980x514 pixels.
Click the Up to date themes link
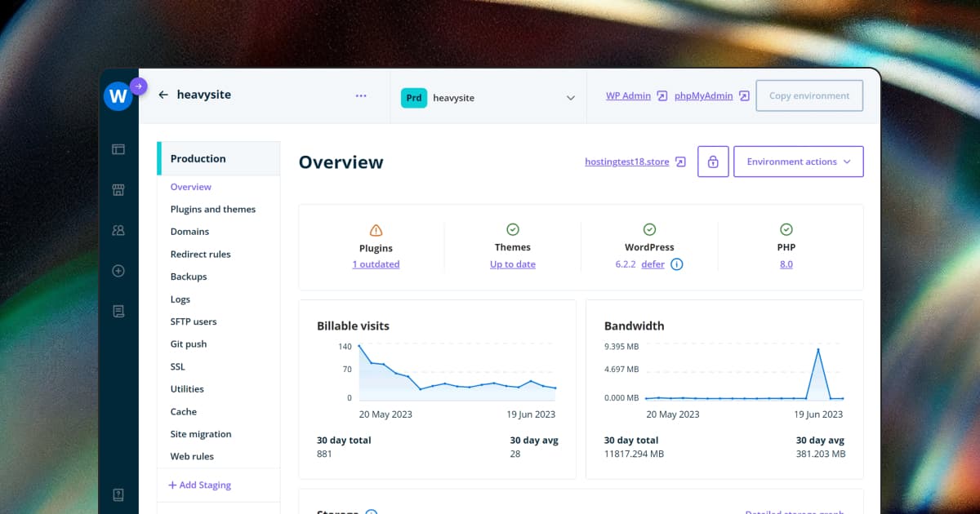(x=513, y=264)
